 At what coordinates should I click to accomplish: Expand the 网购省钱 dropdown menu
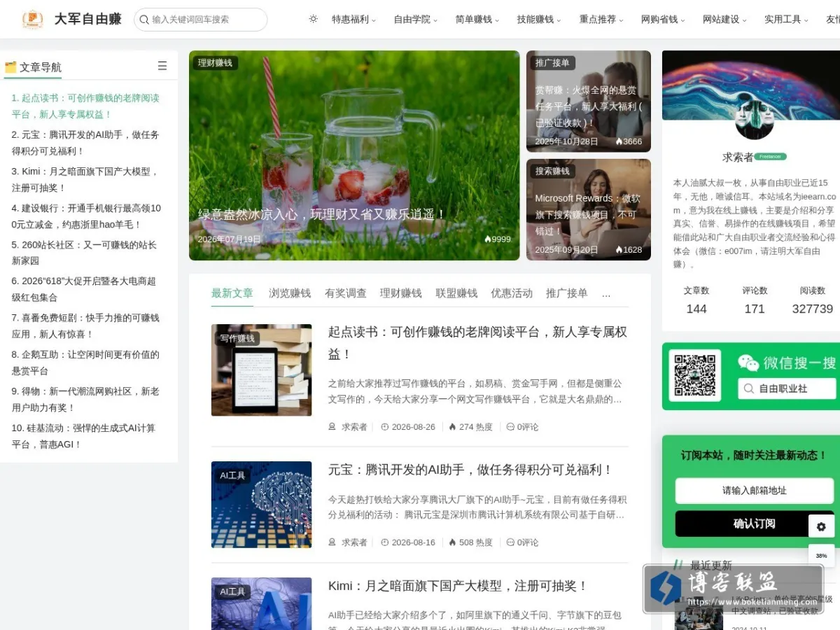click(663, 20)
